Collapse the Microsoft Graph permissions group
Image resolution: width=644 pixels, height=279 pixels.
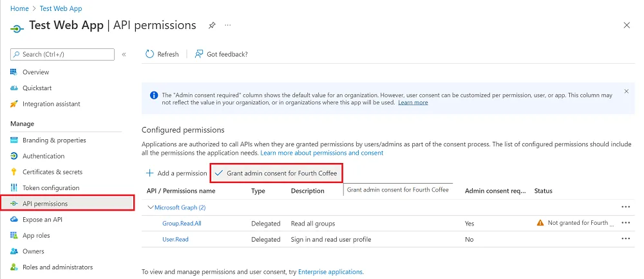151,207
